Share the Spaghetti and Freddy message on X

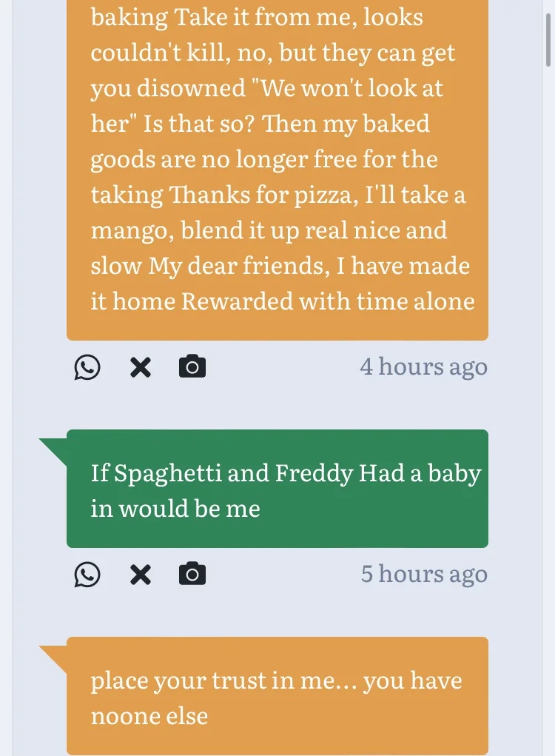pos(140,575)
